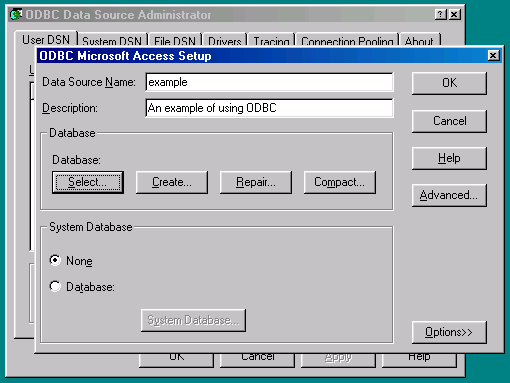The width and height of the screenshot is (510, 383).
Task: Click the Description text field
Action: coord(269,108)
